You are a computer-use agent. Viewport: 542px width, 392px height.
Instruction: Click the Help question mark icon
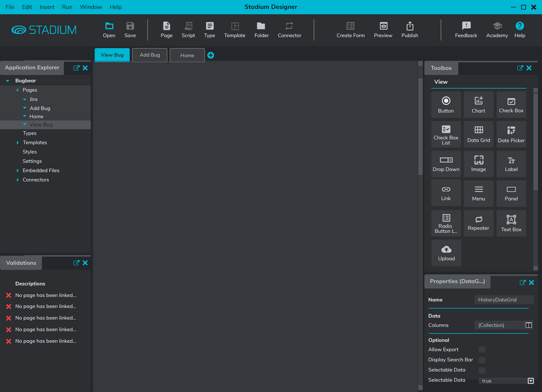[x=520, y=26]
